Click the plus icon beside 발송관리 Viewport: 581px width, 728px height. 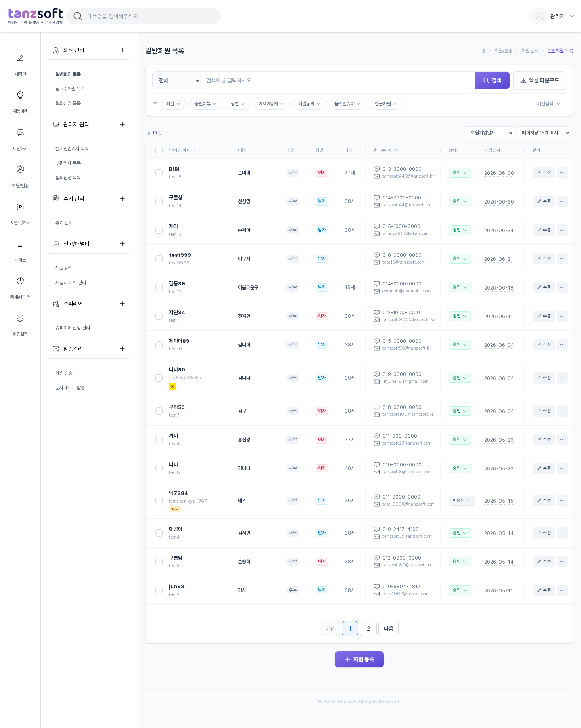[x=122, y=349]
